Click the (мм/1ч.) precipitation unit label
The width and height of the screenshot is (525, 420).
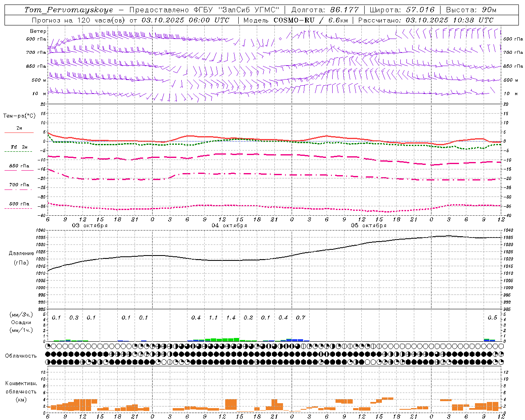(21, 330)
